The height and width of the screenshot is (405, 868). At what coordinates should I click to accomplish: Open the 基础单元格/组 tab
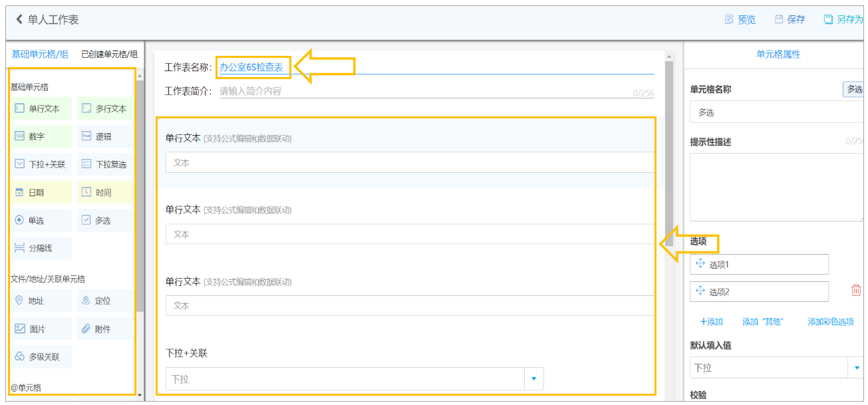(x=40, y=55)
